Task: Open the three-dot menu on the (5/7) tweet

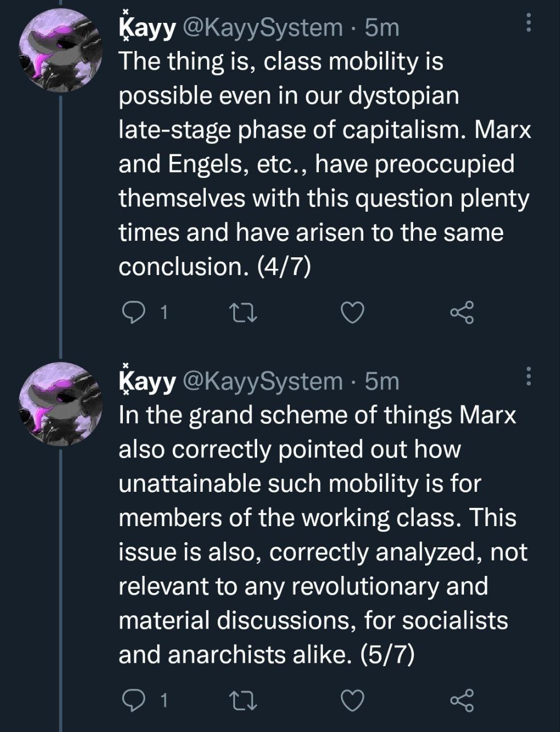Action: tap(529, 376)
